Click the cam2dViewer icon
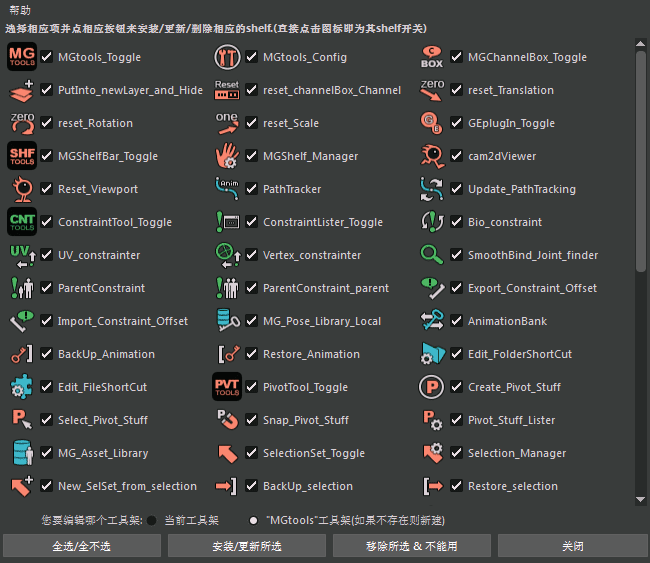The width and height of the screenshot is (650, 563). pos(432,156)
